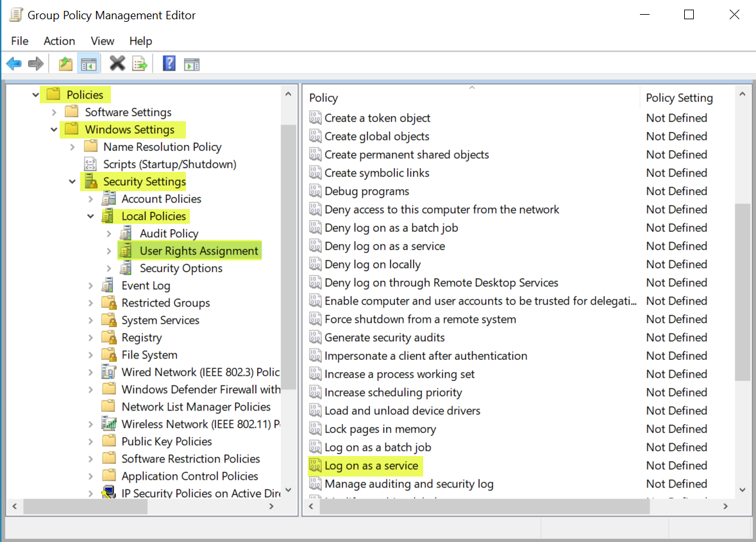Click the File System locked folder icon
756x542 pixels.
[109, 355]
